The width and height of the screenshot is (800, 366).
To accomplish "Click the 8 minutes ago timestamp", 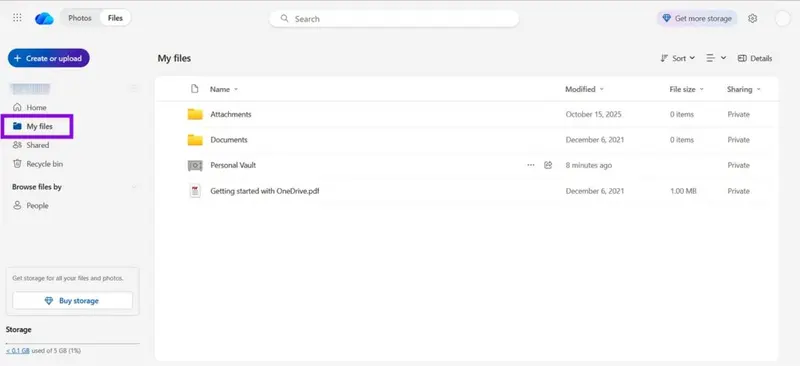I will [588, 165].
